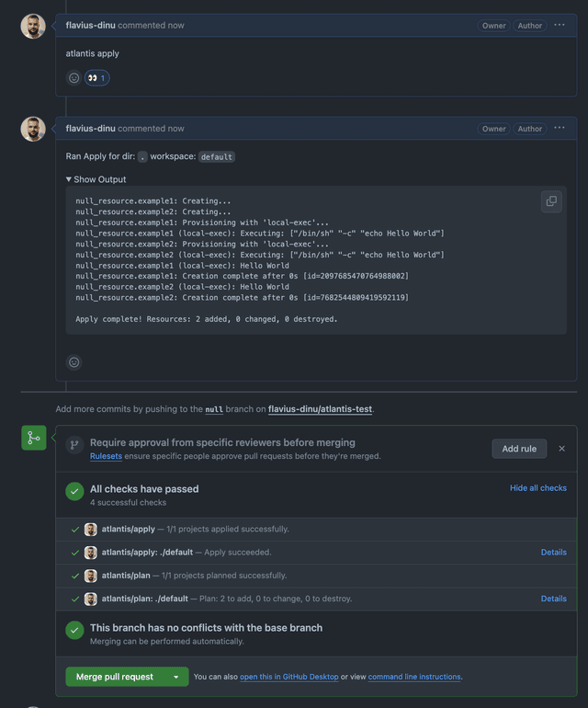Add reaction smiley on 'atlantis apply' comment
Image resolution: width=588 pixels, height=708 pixels.
coord(74,78)
